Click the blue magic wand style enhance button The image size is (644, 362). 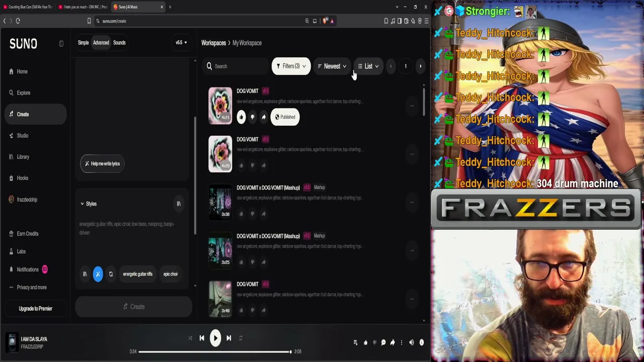click(98, 274)
